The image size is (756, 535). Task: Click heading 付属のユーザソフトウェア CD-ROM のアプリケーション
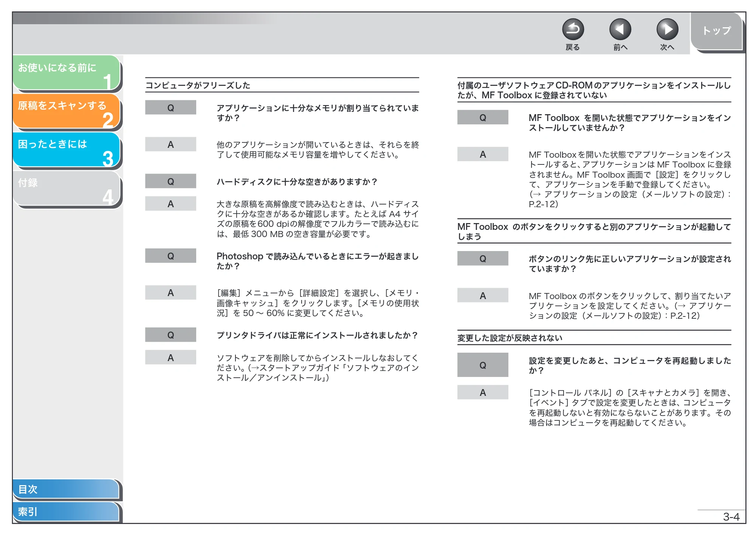pos(594,90)
